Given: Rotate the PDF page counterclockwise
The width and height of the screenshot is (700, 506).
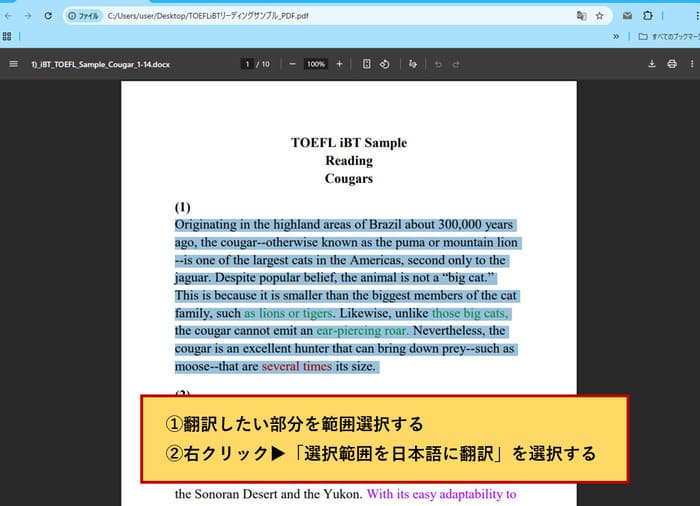Looking at the screenshot, I should click(x=385, y=64).
